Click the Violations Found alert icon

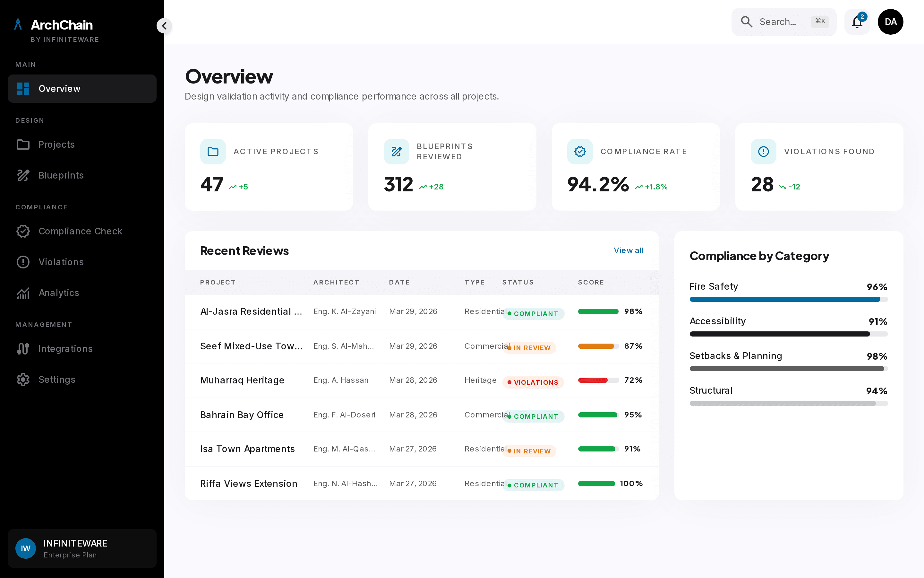(763, 152)
